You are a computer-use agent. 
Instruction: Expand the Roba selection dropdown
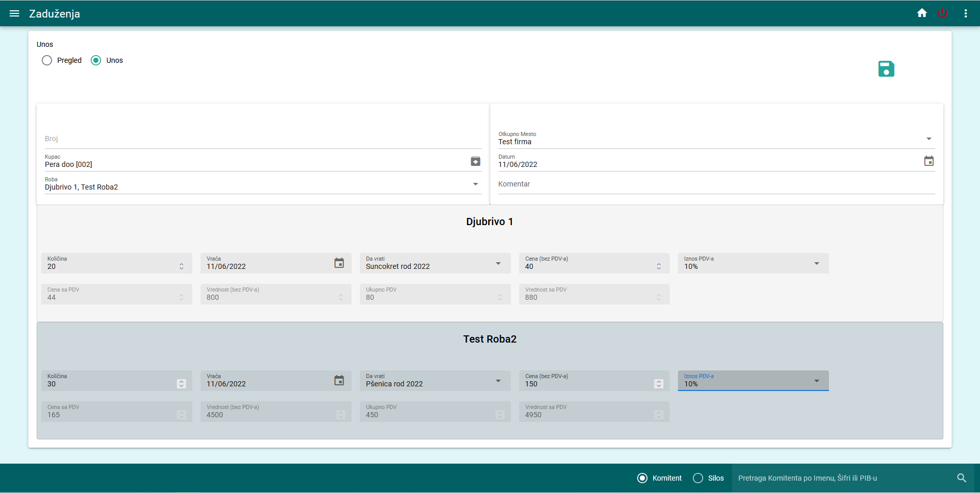[475, 183]
